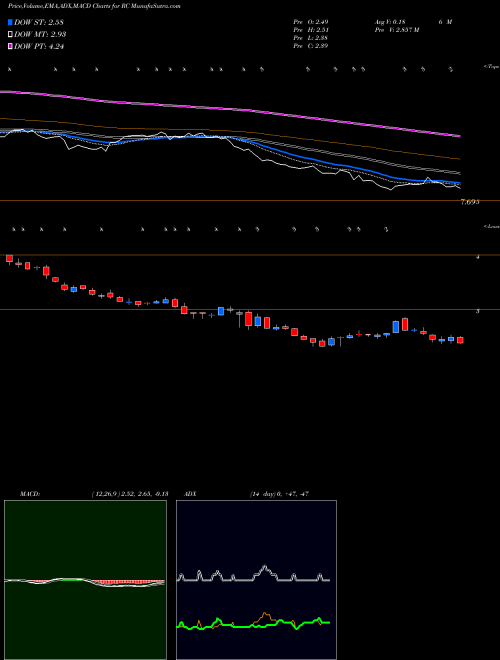Click the magenta DOW PT legend swatch

pos(11,47)
